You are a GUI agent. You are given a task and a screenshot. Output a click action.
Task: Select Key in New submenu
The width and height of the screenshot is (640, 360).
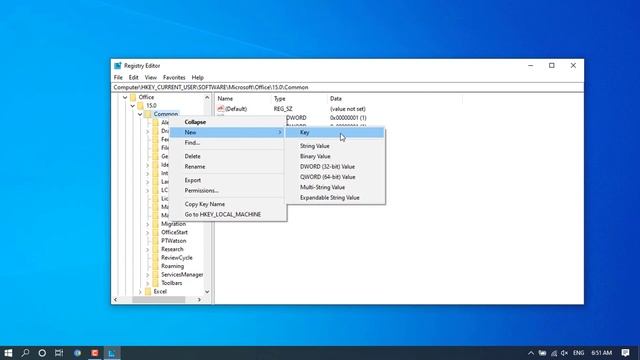point(335,132)
